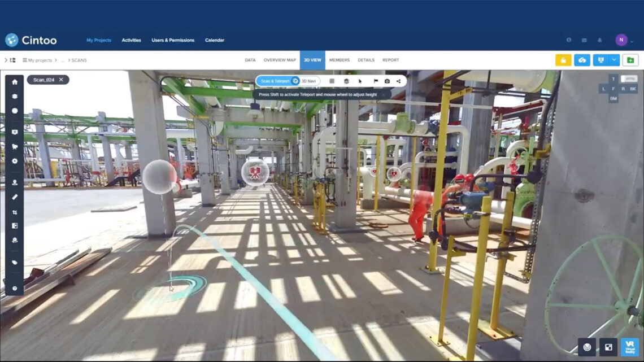Enter Virtual Reality mode button
Viewport: 644px width, 362px height.
pos(630,347)
